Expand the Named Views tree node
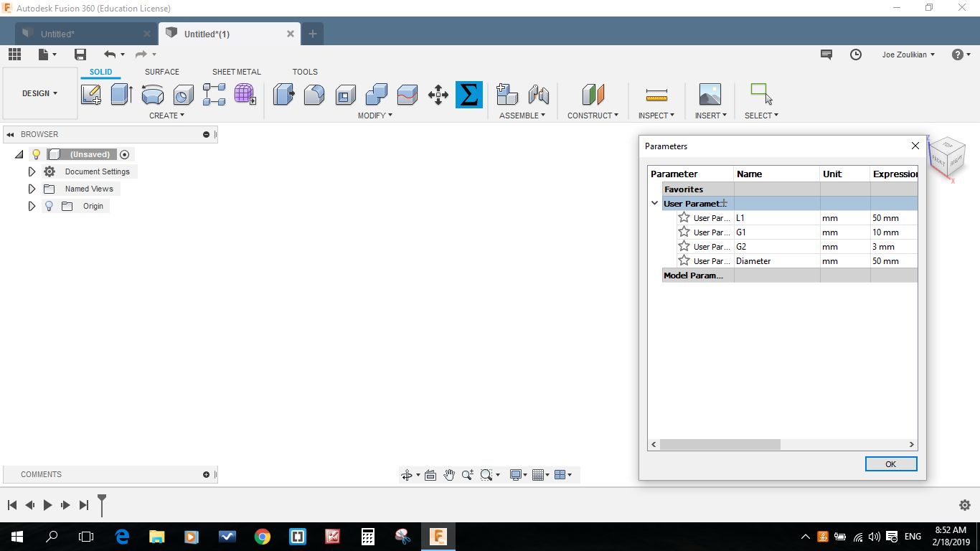Viewport: 980px width, 551px height. pos(32,189)
